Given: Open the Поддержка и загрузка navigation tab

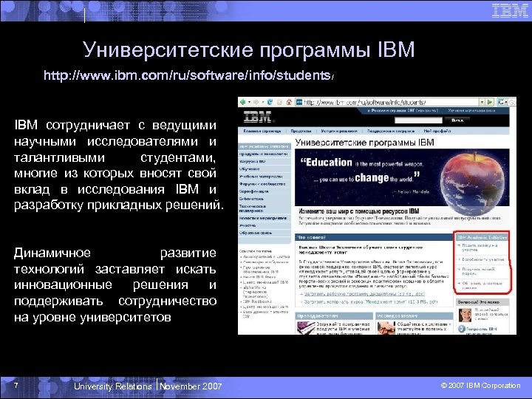Looking at the screenshot, I should tap(391, 131).
